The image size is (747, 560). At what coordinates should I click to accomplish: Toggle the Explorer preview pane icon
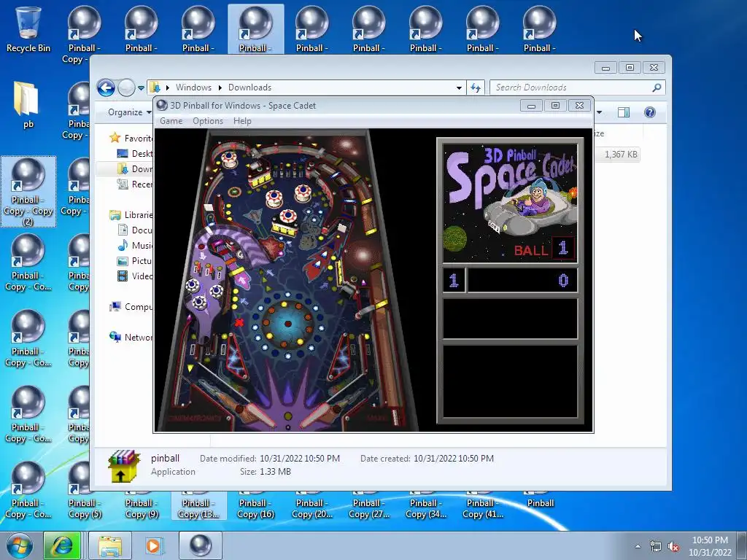point(624,112)
